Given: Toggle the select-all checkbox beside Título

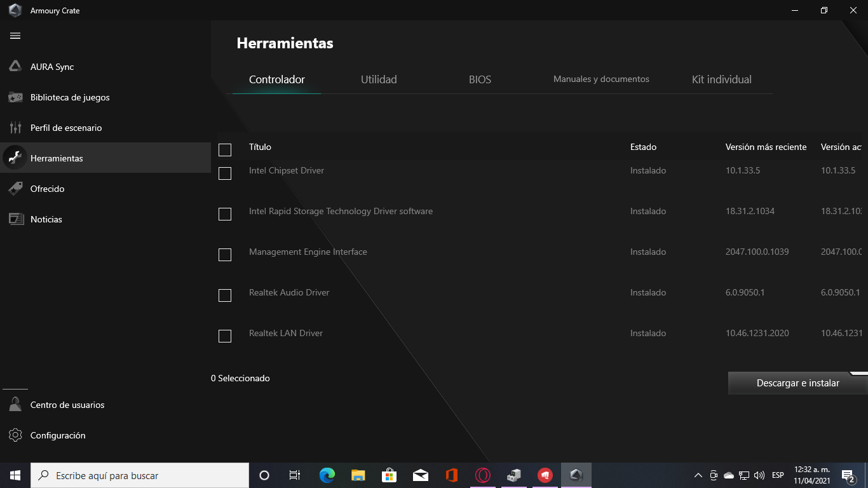Looking at the screenshot, I should 225,150.
